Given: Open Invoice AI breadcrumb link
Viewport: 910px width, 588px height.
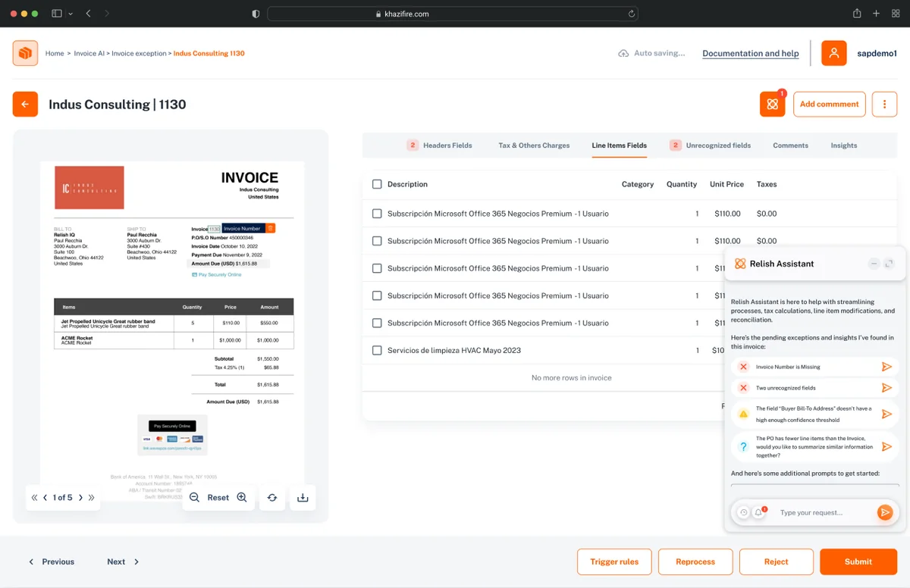Looking at the screenshot, I should click(89, 54).
